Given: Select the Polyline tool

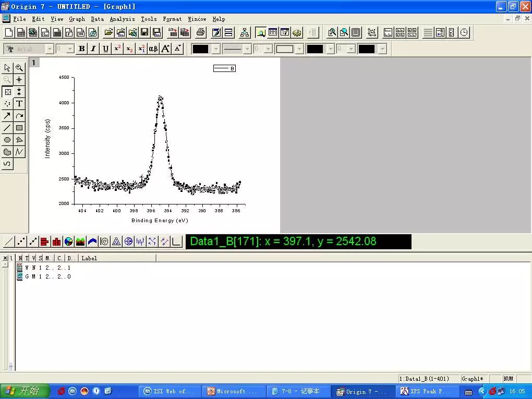Looking at the screenshot, I should point(19,152).
